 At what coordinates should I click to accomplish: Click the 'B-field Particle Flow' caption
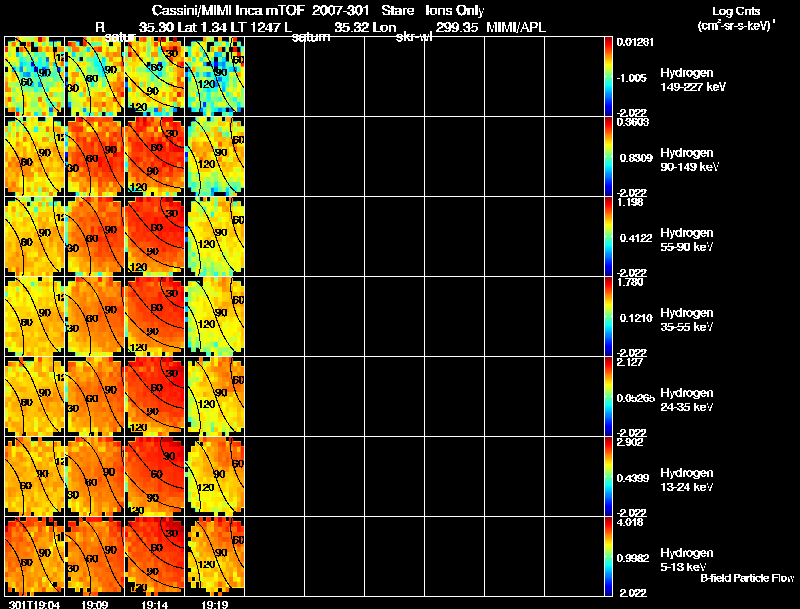tap(747, 578)
